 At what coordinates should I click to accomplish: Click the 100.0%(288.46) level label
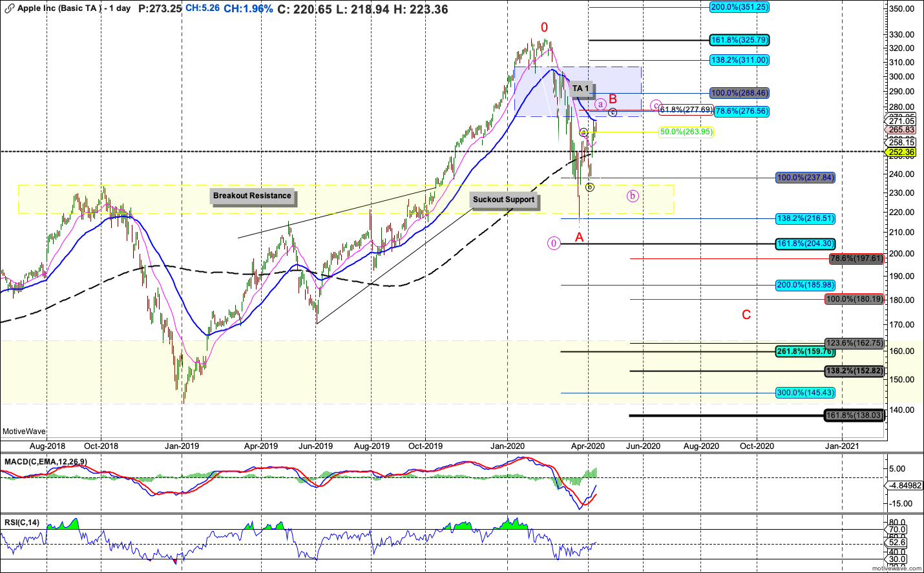[x=739, y=93]
